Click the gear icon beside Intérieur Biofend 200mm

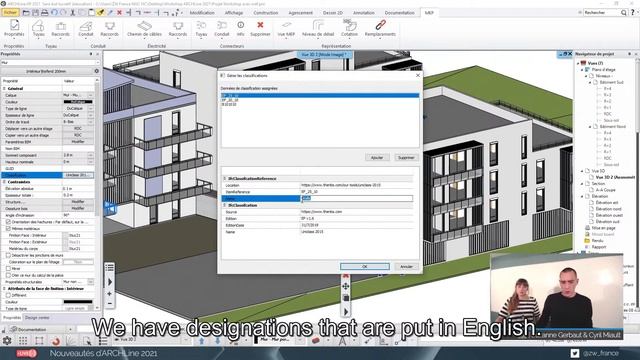tap(96, 71)
